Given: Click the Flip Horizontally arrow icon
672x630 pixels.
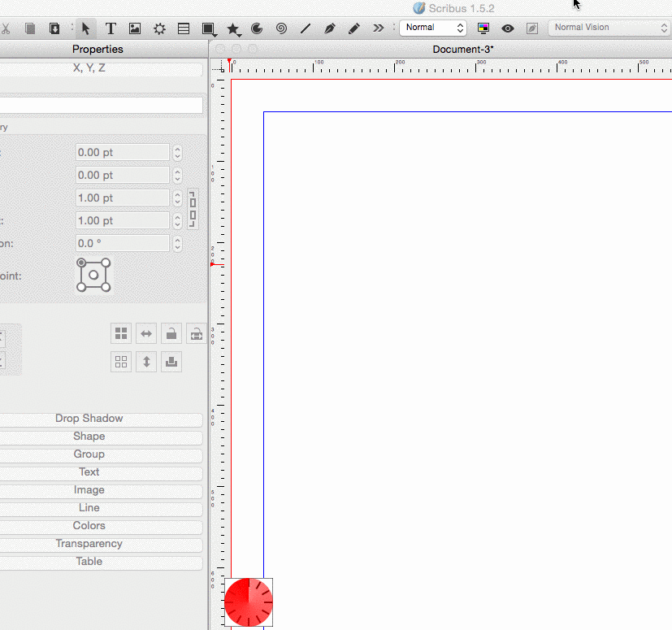Looking at the screenshot, I should coord(146,333).
